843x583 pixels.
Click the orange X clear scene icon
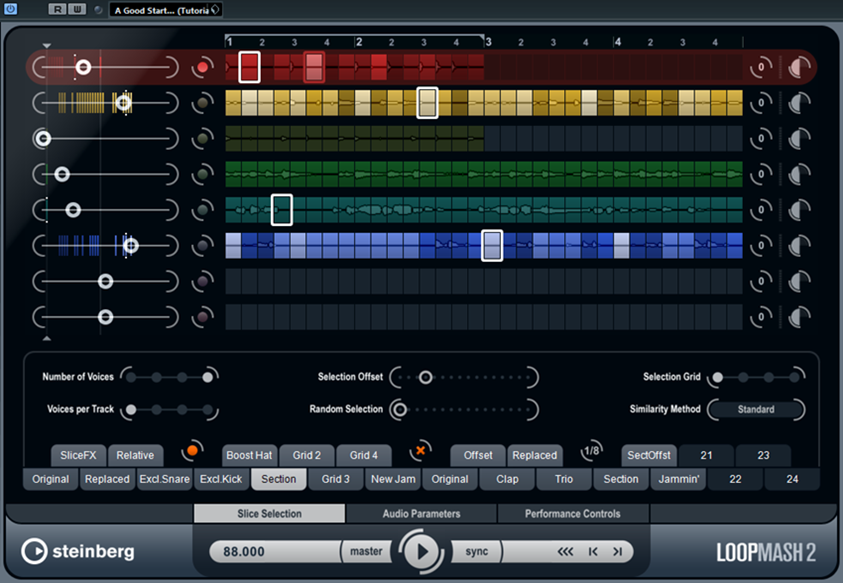coord(421,451)
